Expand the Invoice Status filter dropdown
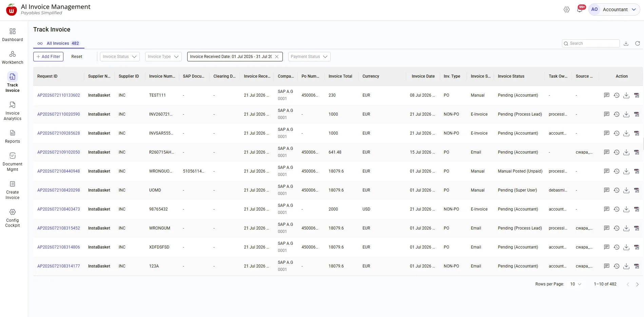Image resolution: width=644 pixels, height=317 pixels. tap(120, 57)
